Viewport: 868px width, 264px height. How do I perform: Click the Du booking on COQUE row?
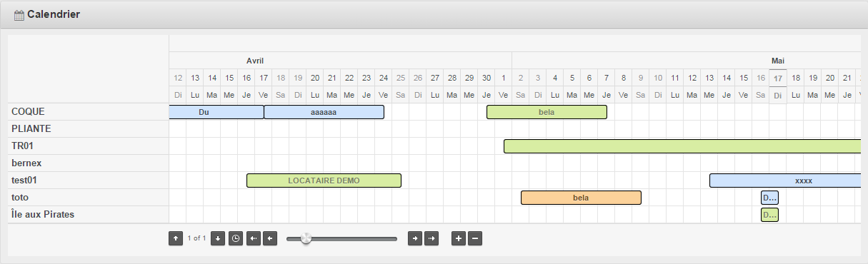[x=216, y=112]
